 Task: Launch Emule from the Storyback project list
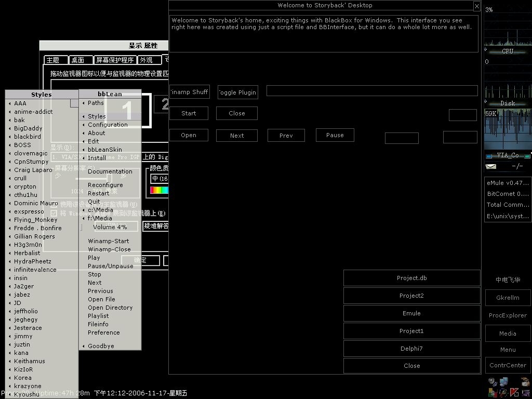pyautogui.click(x=412, y=313)
